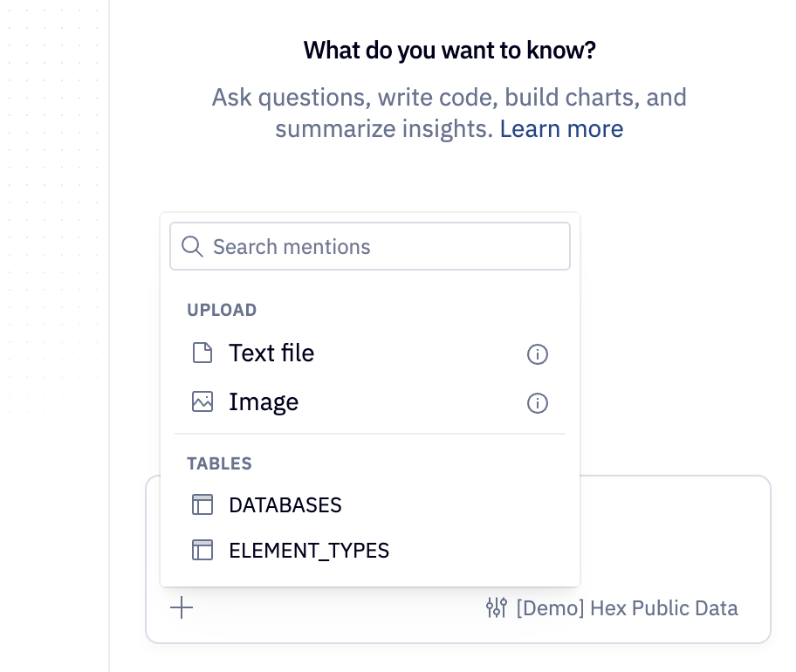Click the info icon next to Text file
The image size is (796, 672).
coord(538,354)
